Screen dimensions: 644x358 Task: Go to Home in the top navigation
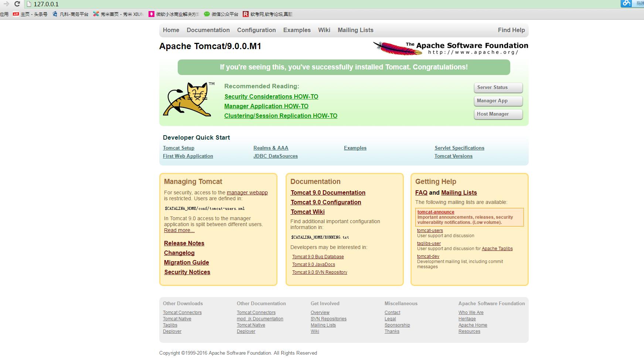[x=171, y=30]
